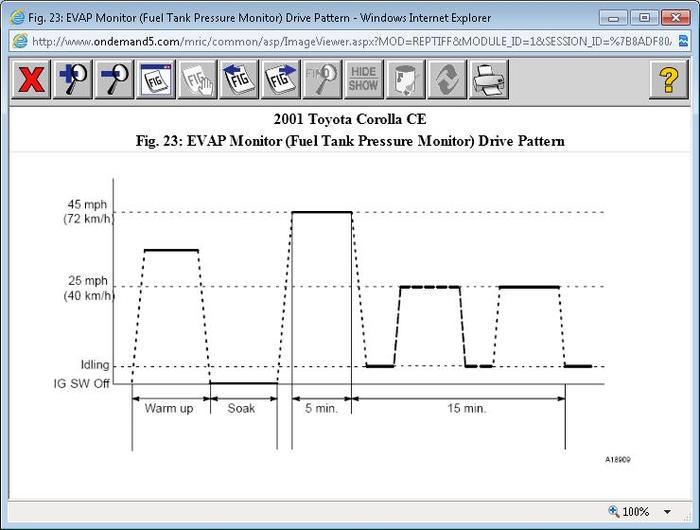Click the '(72 km/h)' axis label
Screen dimensions: 700x530
(88, 219)
